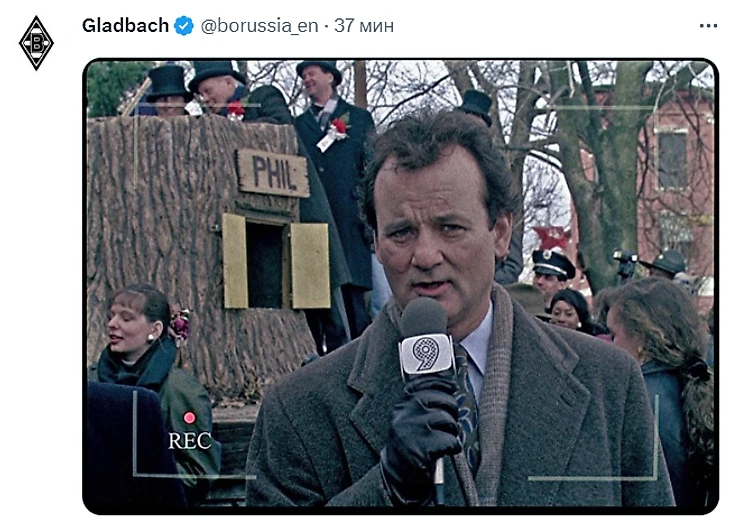This screenshot has width=730, height=530.
Task: Open the three-dot more options menu
Action: pos(708,26)
